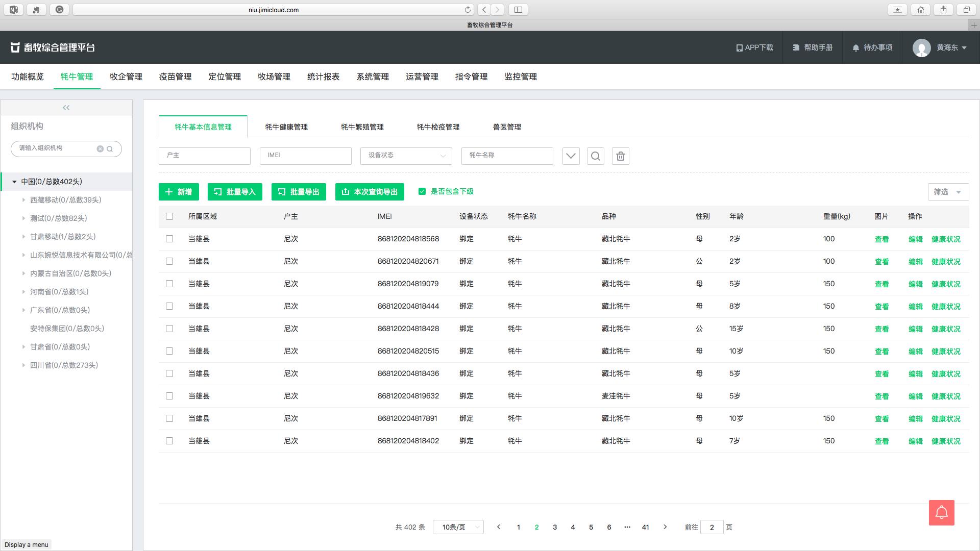Image resolution: width=980 pixels, height=551 pixels.
Task: Toggle 是否包含下级 checkbox
Action: pyautogui.click(x=422, y=191)
